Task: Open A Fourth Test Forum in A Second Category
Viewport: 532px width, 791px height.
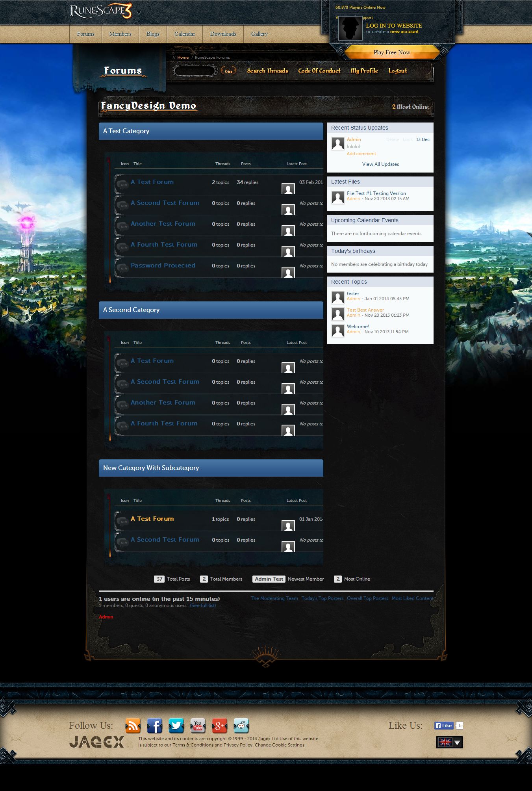Action: pyautogui.click(x=164, y=423)
